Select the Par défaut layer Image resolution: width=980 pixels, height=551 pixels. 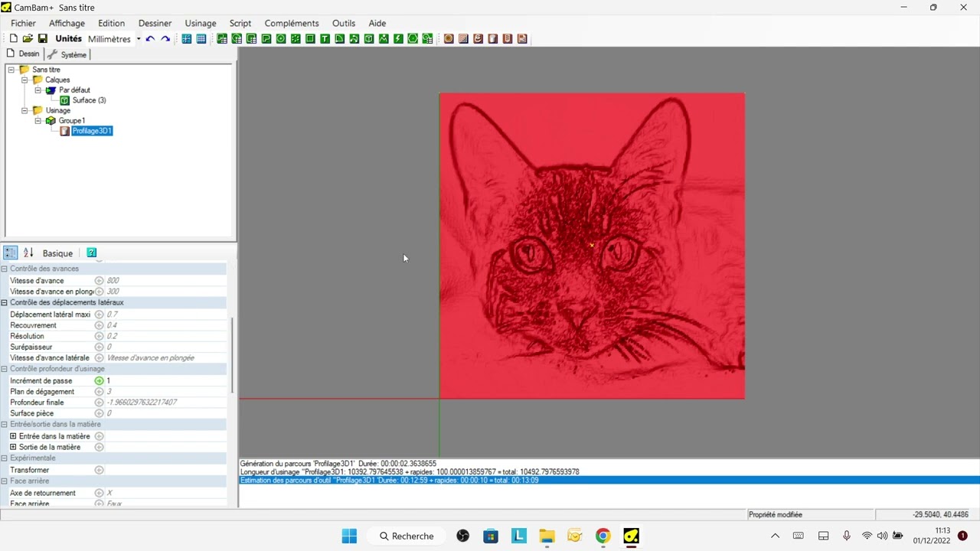point(74,90)
